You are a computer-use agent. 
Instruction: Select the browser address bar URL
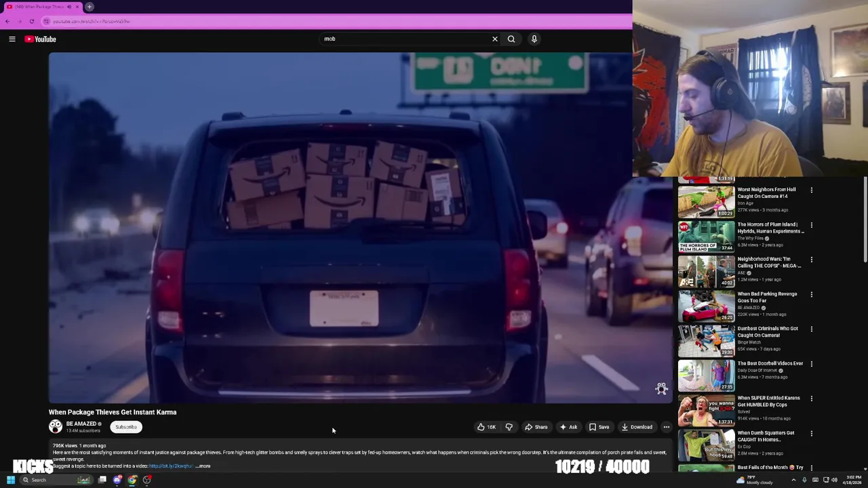92,22
